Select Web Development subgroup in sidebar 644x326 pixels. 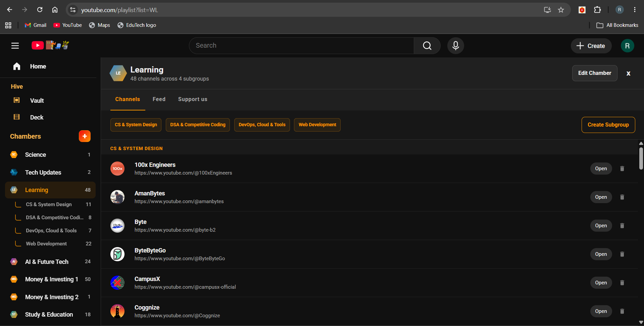click(54, 244)
